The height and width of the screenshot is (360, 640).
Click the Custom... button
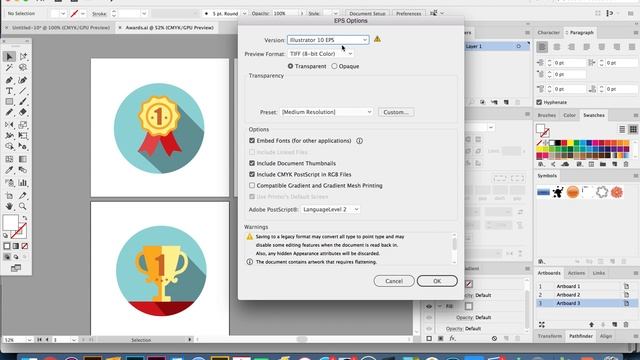click(x=396, y=112)
